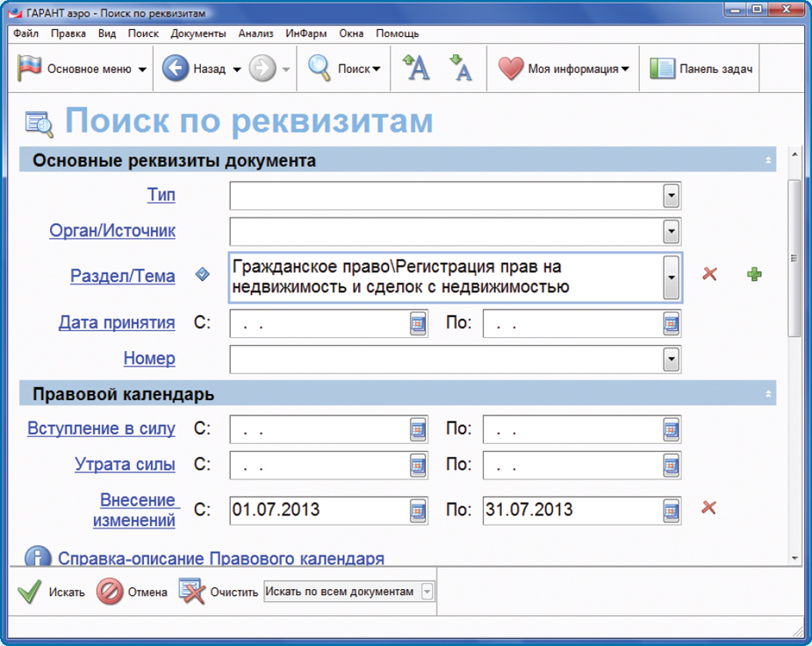Screen dimensions: 812x646
Task: Open Справка-описание Правового календаря link
Action: point(220,558)
